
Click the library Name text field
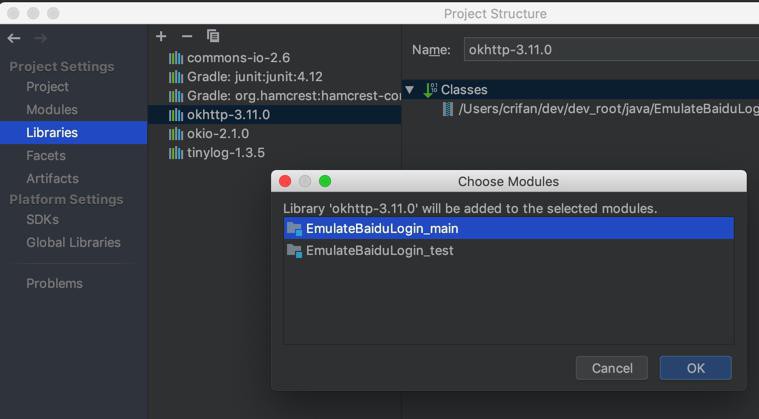[610, 50]
